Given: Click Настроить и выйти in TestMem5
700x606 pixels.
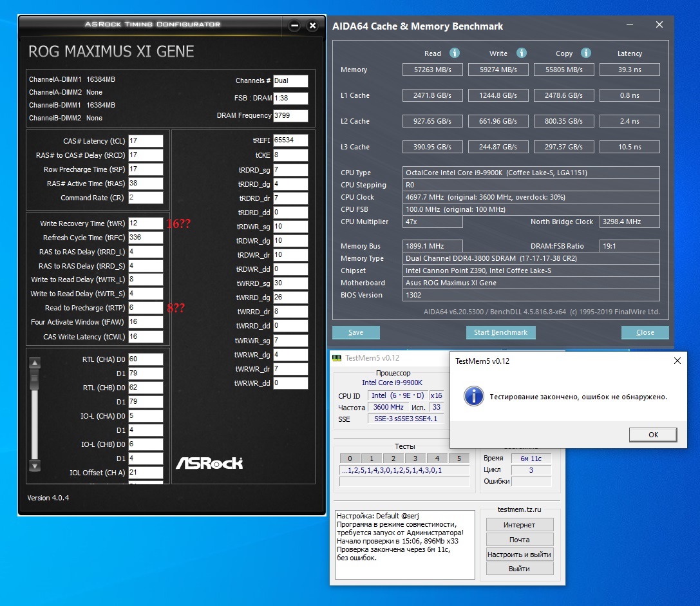Looking at the screenshot, I should tap(519, 554).
